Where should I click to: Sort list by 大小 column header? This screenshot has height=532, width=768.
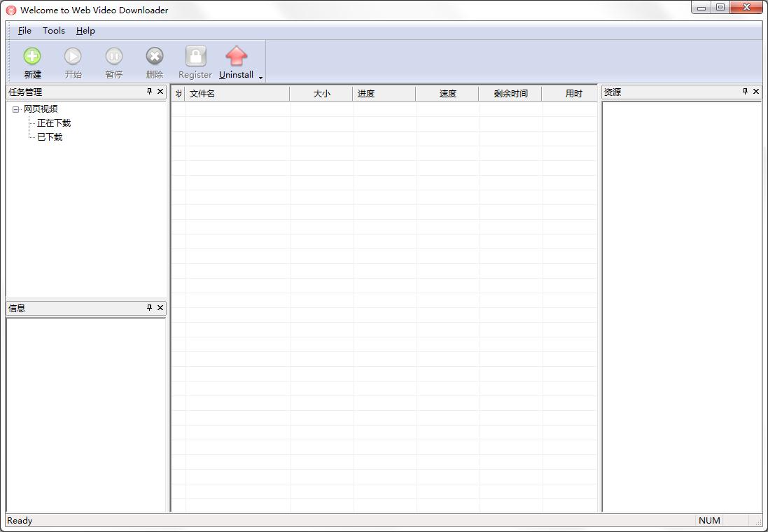click(321, 94)
